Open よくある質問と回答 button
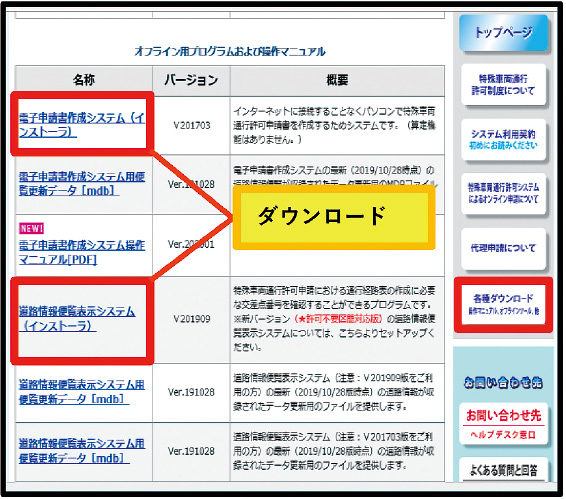Viewport: 566px width, 499px height. click(x=504, y=470)
